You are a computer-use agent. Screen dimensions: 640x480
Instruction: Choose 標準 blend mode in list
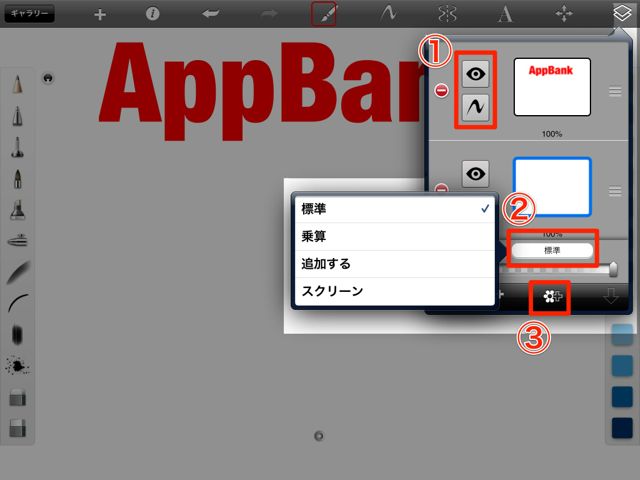395,209
